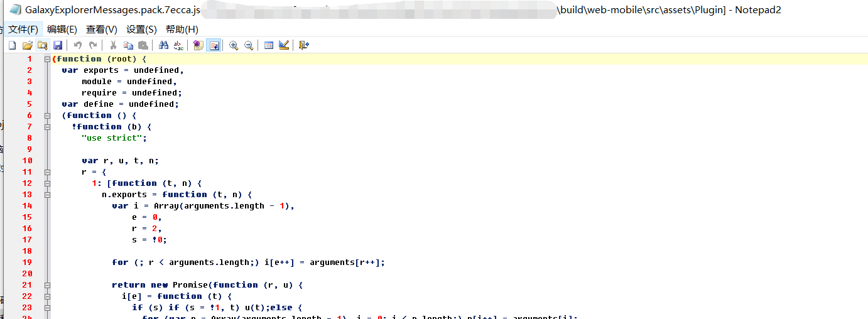Open the 设置(S) menu
The image size is (868, 319).
(141, 30)
